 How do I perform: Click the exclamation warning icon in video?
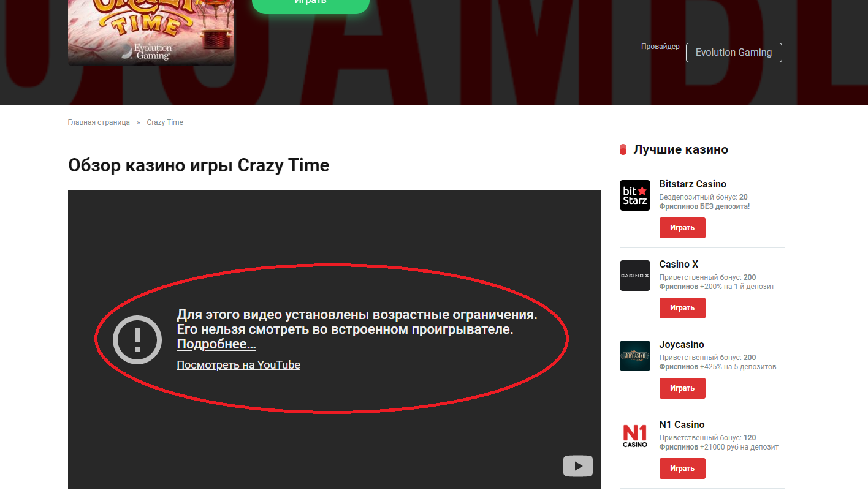pyautogui.click(x=137, y=339)
